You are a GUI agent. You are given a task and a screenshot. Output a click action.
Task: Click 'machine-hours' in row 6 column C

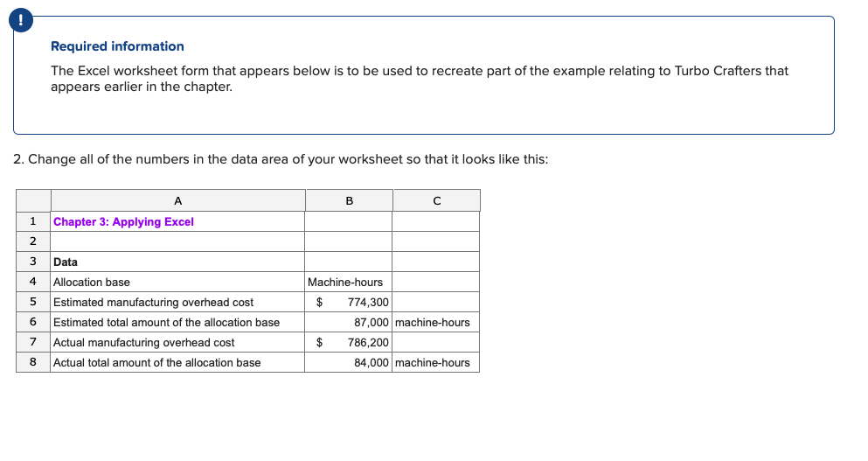pyautogui.click(x=435, y=322)
